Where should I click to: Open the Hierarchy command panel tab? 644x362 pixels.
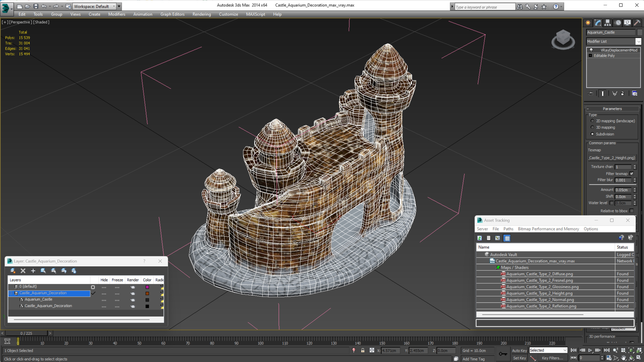(x=607, y=23)
